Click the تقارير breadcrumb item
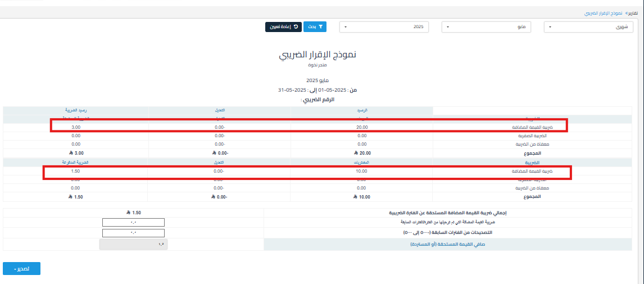Image resolution: width=644 pixels, height=284 pixels. (x=633, y=13)
